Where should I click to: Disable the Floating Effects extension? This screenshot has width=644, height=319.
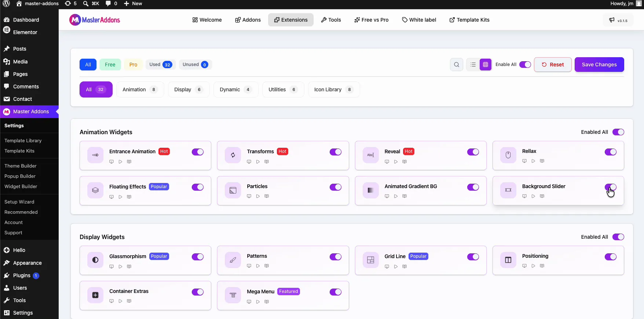tap(198, 187)
